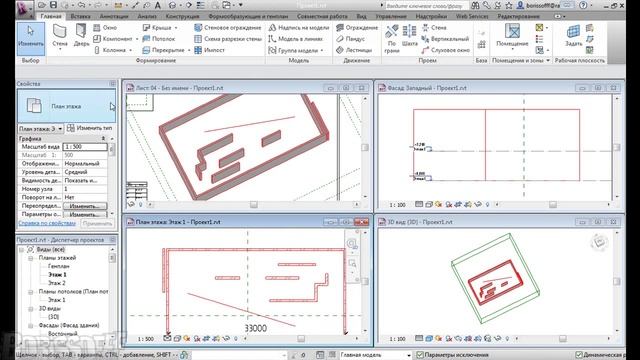Click Изменить button beside Параметры о...
The image size is (640, 360).
(x=85, y=215)
